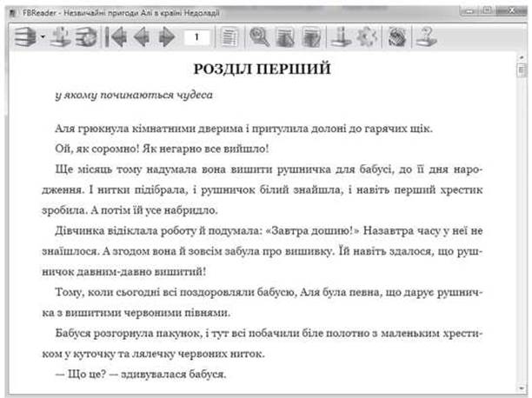Click the page number field showing 1

tap(196, 37)
